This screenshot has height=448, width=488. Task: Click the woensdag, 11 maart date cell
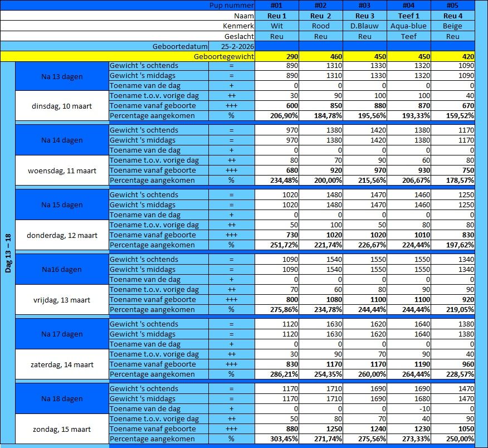62,171
